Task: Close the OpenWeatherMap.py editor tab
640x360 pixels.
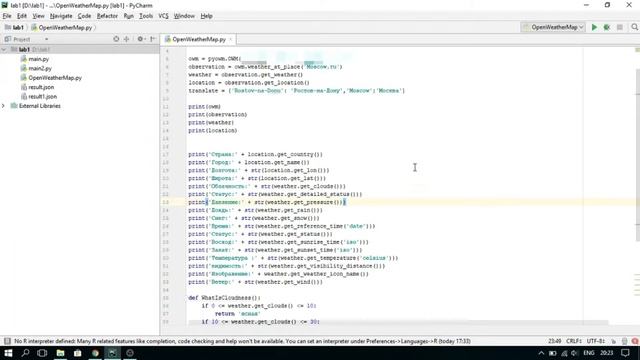Action: click(x=231, y=39)
